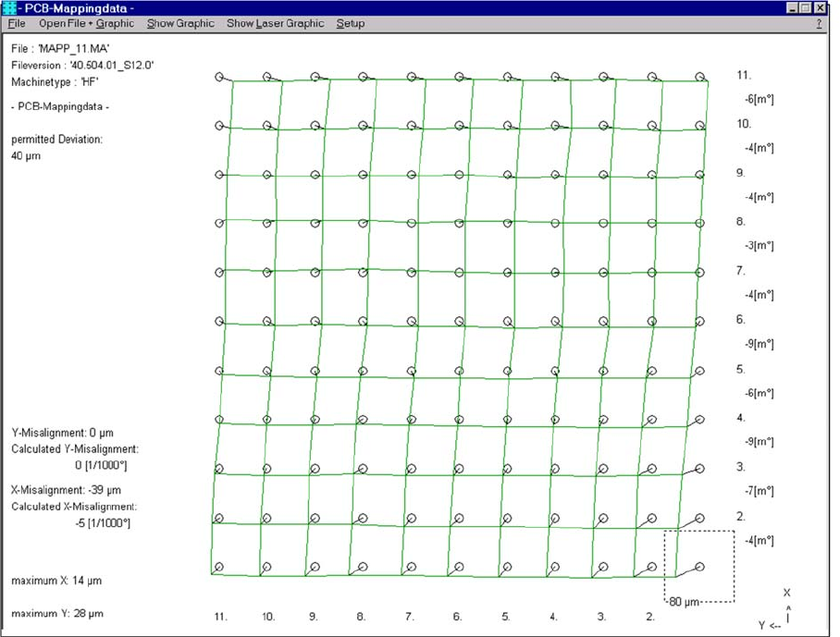Open the File menu
Image resolution: width=840 pixels, height=637 pixels.
point(18,23)
